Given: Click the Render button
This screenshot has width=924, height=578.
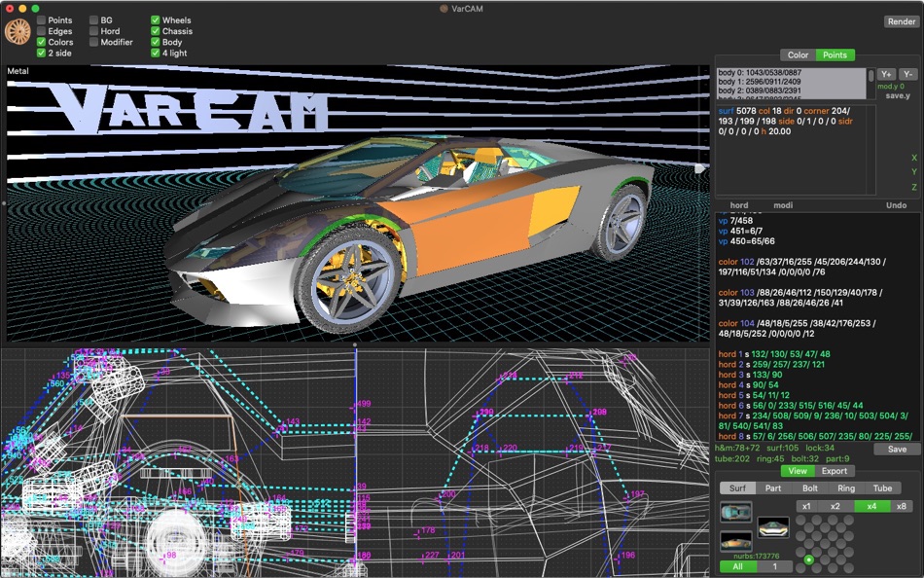Looking at the screenshot, I should tap(902, 21).
